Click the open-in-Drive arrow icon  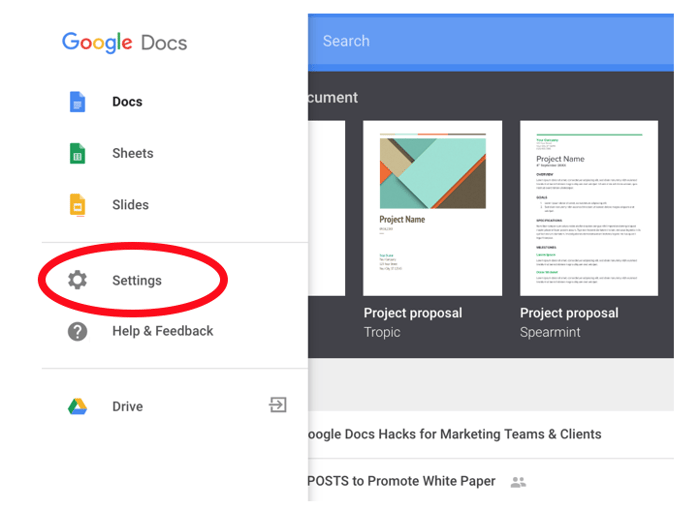pos(277,405)
